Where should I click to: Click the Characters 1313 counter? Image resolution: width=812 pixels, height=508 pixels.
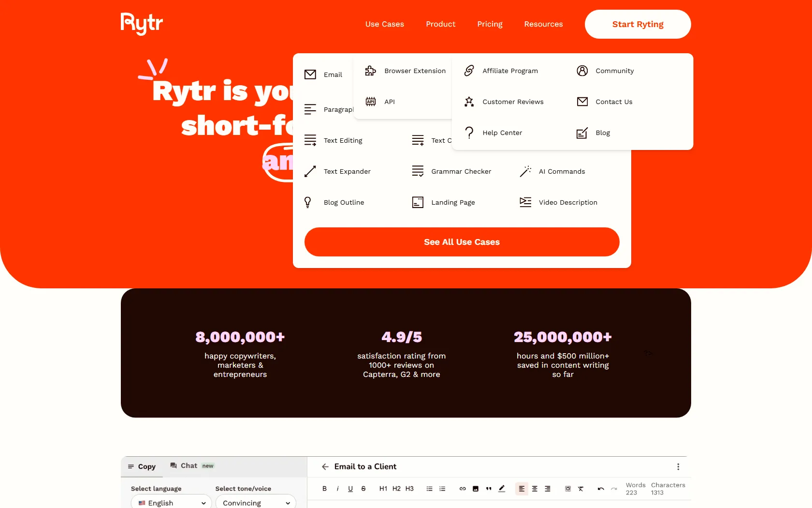668,489
